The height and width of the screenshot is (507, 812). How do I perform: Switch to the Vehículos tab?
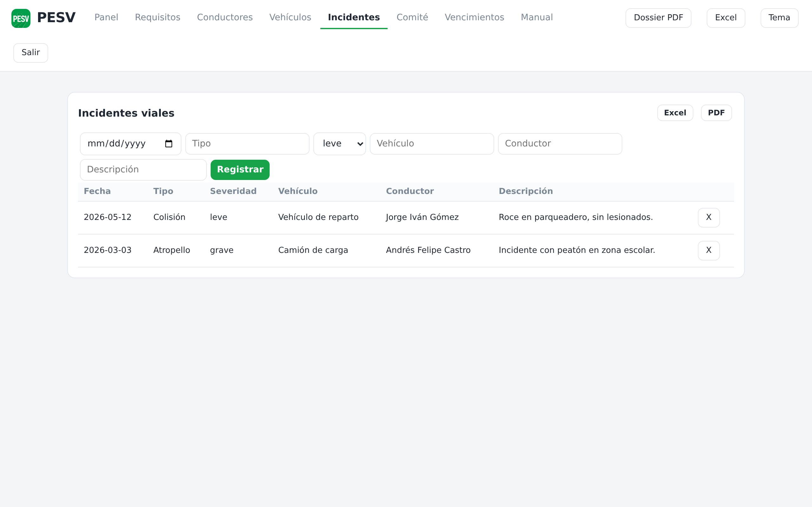coord(290,17)
